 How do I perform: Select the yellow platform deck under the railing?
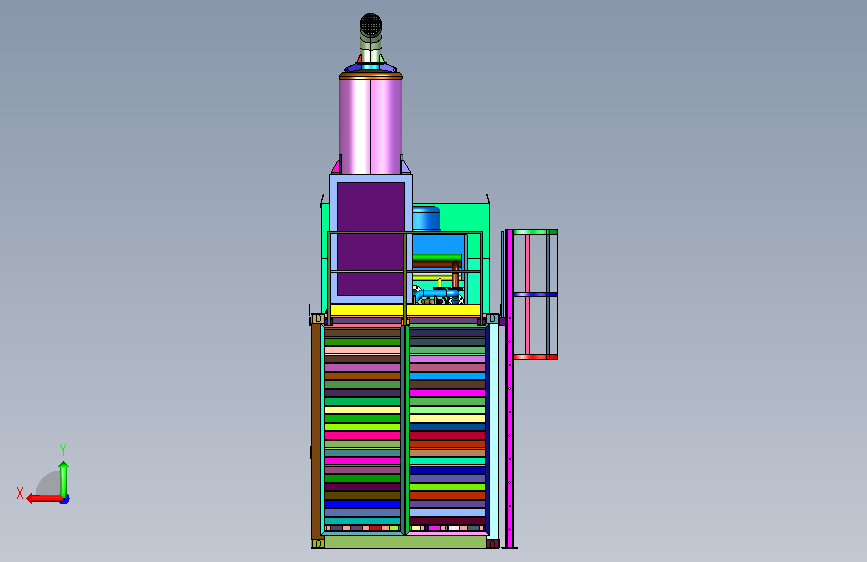coord(405,310)
